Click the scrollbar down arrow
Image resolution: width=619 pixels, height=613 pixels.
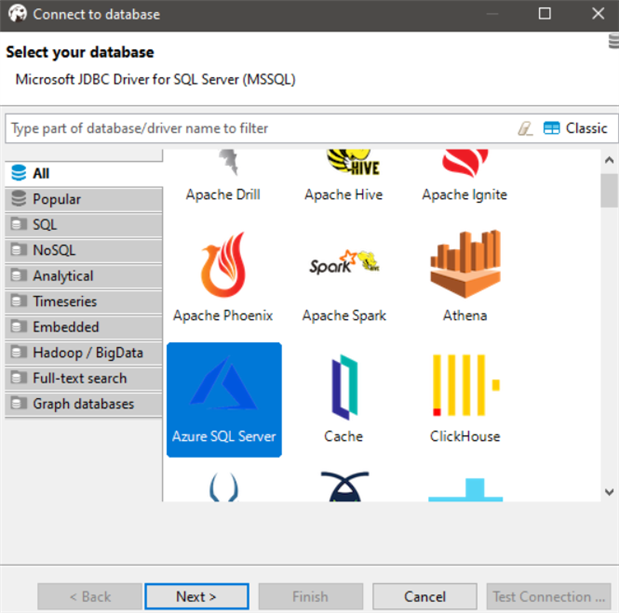(x=610, y=492)
